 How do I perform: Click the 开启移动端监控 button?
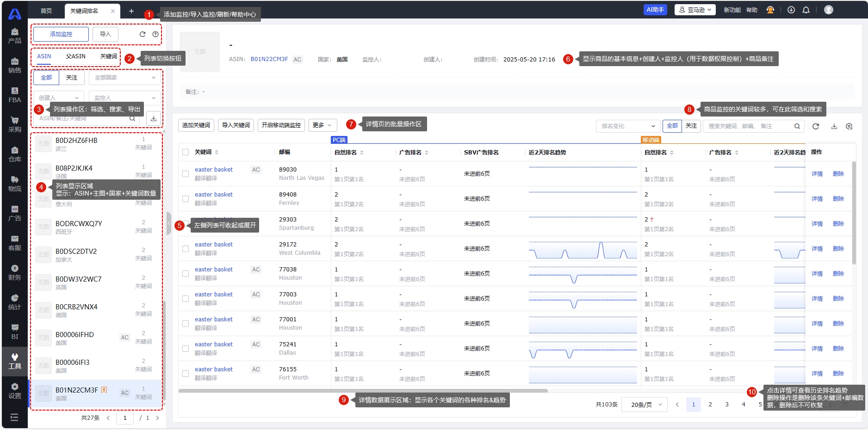(x=281, y=125)
